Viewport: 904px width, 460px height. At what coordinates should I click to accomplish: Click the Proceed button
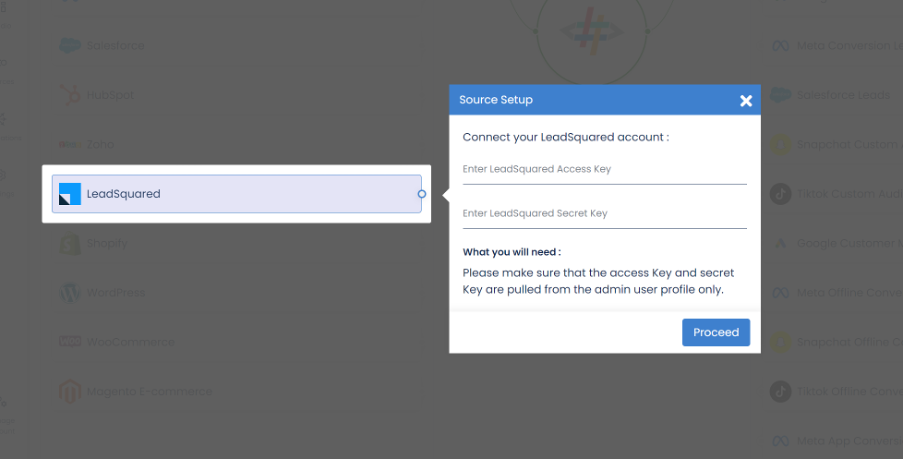(715, 332)
